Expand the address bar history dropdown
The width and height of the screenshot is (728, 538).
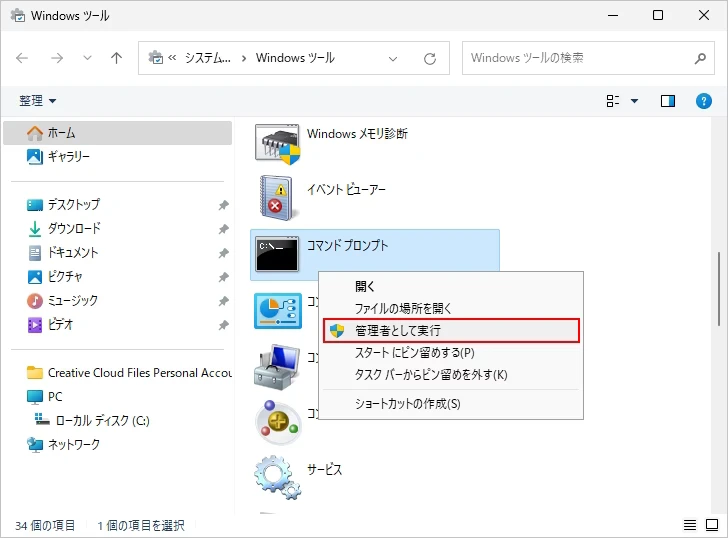393,58
